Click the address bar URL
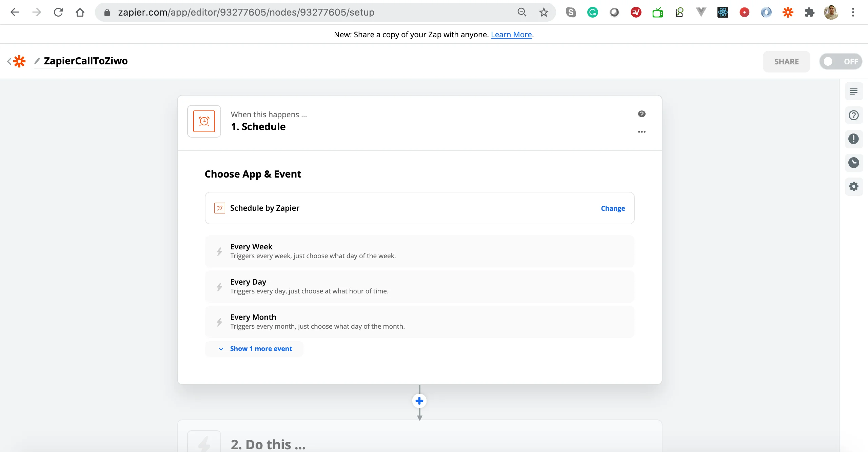868x452 pixels. [246, 12]
